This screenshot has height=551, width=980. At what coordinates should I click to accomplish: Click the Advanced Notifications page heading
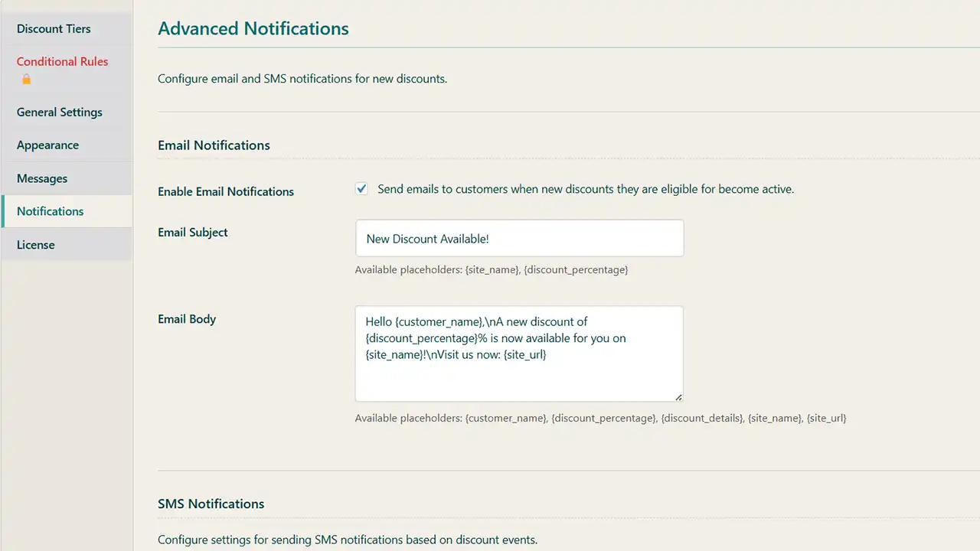pos(253,29)
